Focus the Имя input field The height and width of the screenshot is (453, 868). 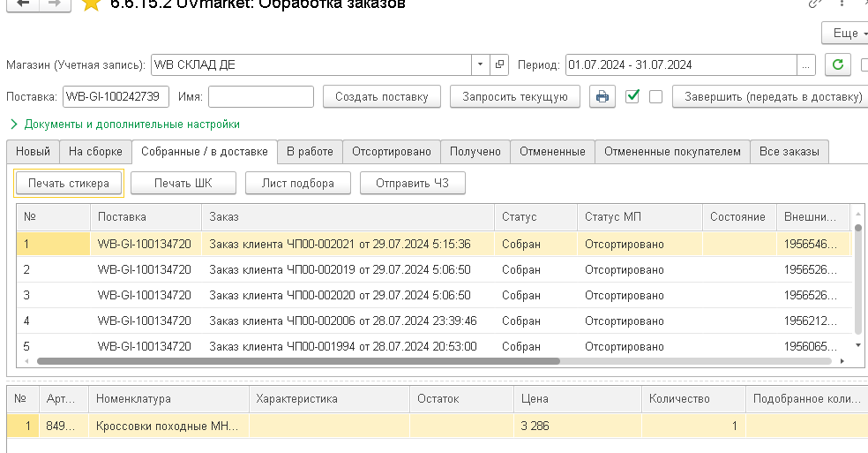[x=261, y=96]
